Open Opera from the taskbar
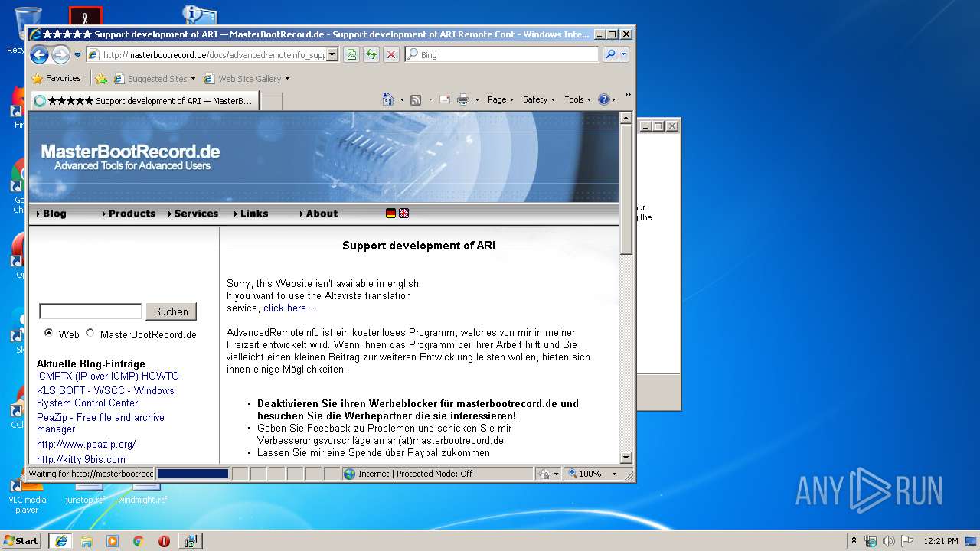The height and width of the screenshot is (551, 980). [x=164, y=541]
